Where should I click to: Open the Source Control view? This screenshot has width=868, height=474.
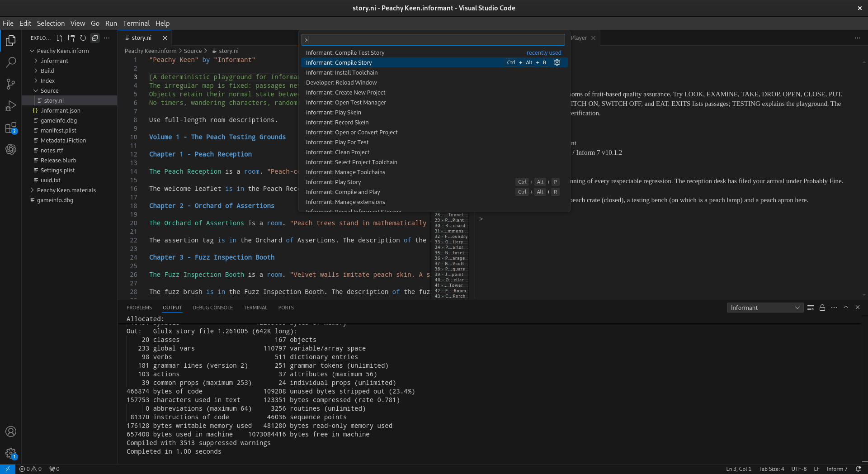11,84
